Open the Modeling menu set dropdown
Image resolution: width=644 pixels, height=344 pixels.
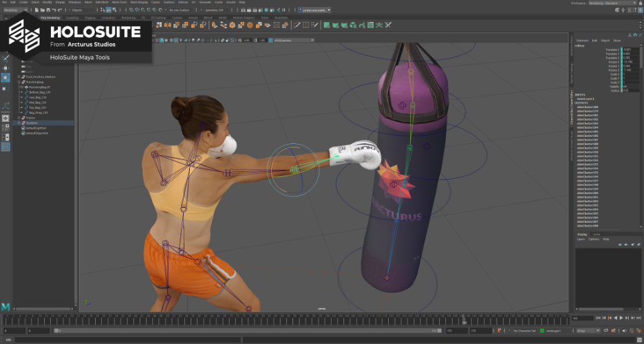point(16,10)
